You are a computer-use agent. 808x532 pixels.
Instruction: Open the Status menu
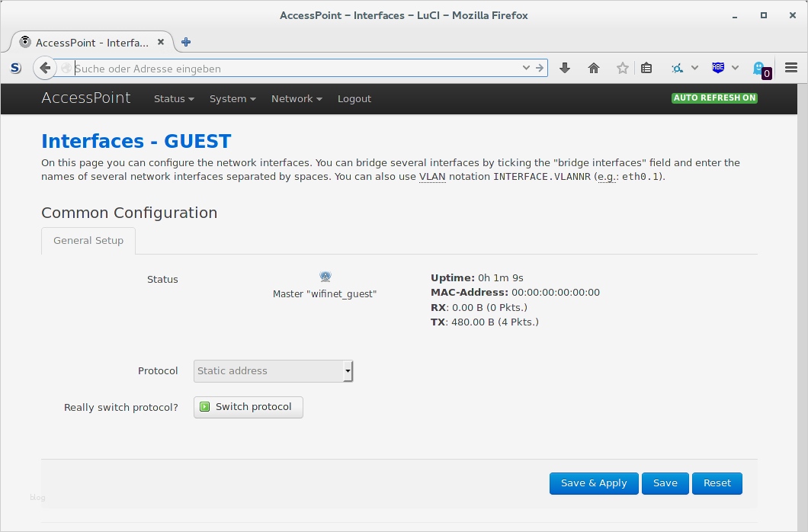[173, 98]
